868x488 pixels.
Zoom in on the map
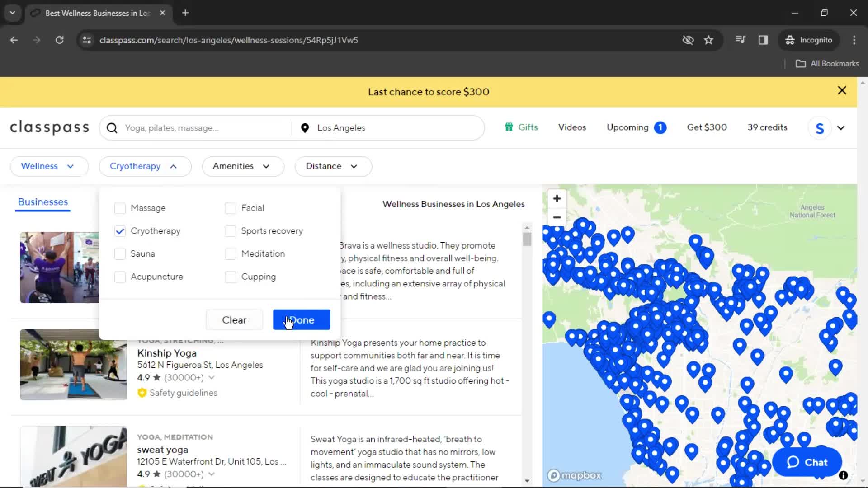tap(557, 199)
